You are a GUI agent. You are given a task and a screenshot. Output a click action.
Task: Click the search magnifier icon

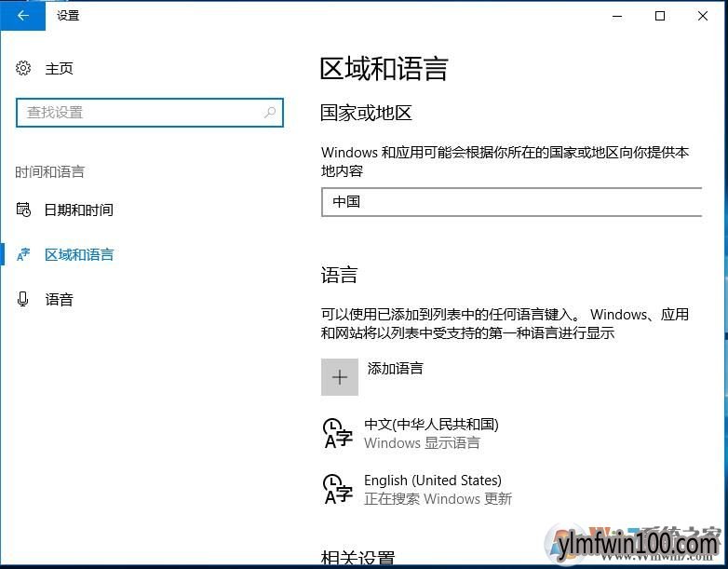[270, 112]
